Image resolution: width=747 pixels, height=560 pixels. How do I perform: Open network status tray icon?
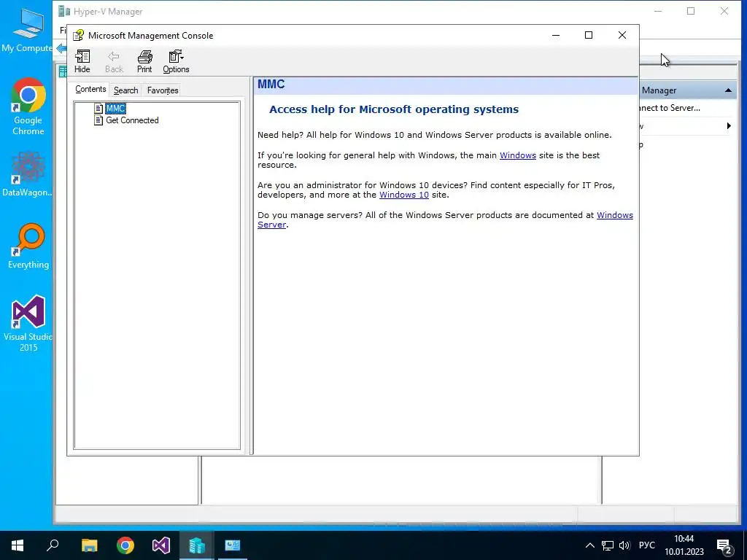pyautogui.click(x=607, y=545)
